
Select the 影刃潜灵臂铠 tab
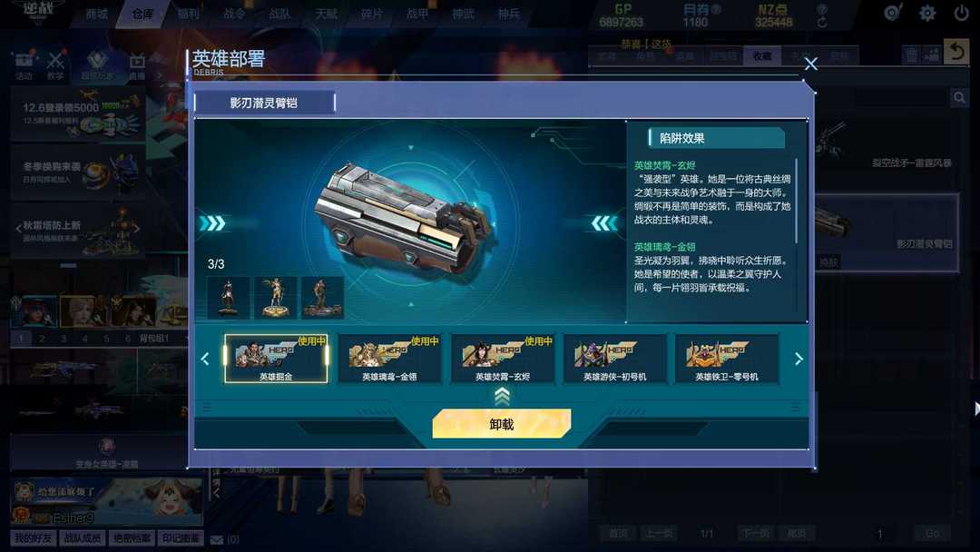coord(264,103)
